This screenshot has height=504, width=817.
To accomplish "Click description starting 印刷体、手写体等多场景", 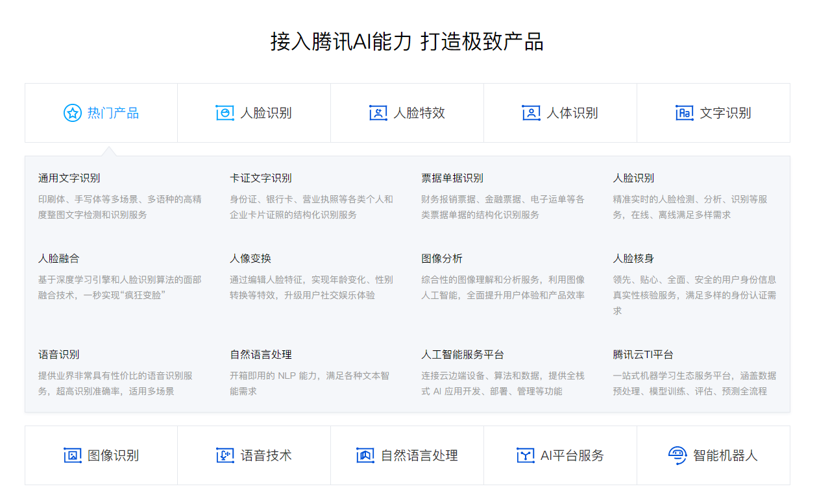I will coord(120,207).
